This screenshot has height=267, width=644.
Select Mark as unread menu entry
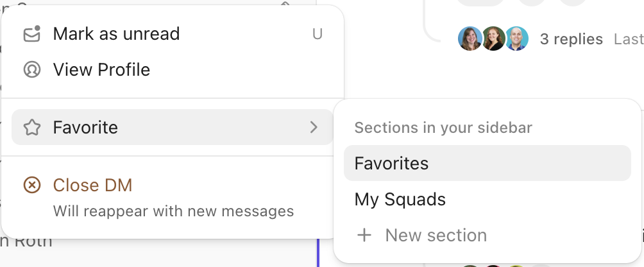(116, 33)
